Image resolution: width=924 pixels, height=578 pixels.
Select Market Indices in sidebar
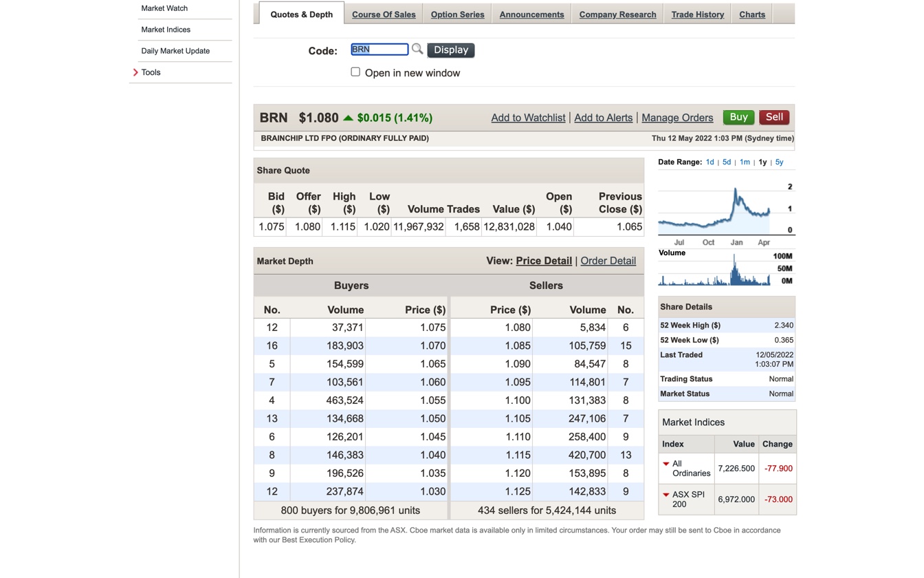click(x=166, y=30)
